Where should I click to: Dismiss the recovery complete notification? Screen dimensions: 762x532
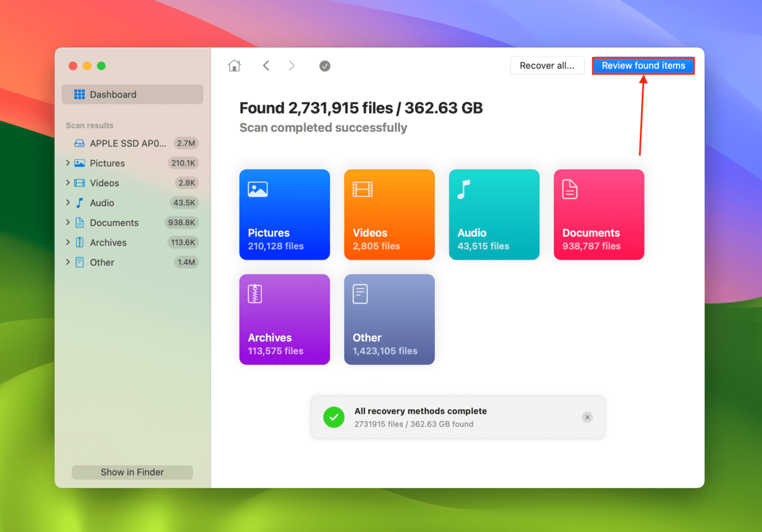click(x=587, y=417)
